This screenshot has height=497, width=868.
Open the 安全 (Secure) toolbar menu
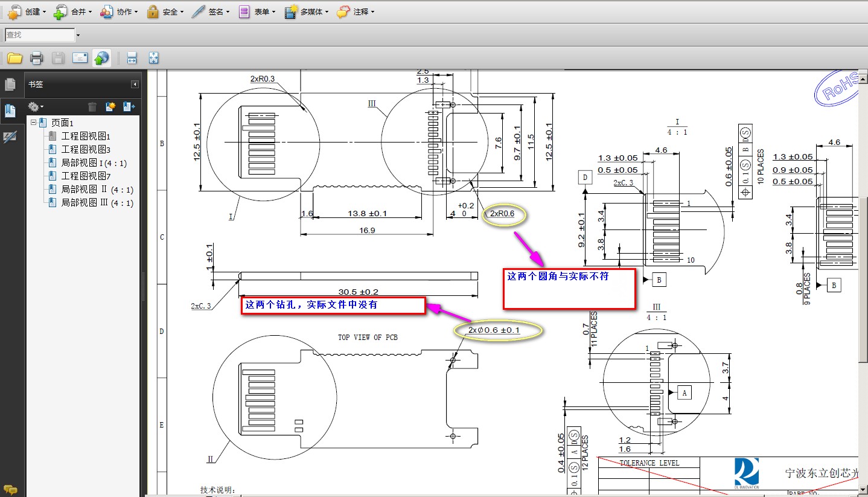point(165,11)
